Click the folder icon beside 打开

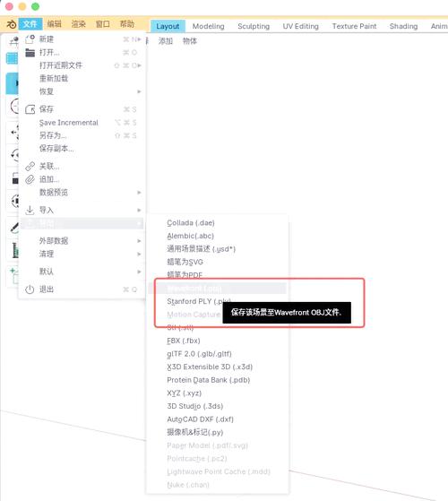coord(30,52)
